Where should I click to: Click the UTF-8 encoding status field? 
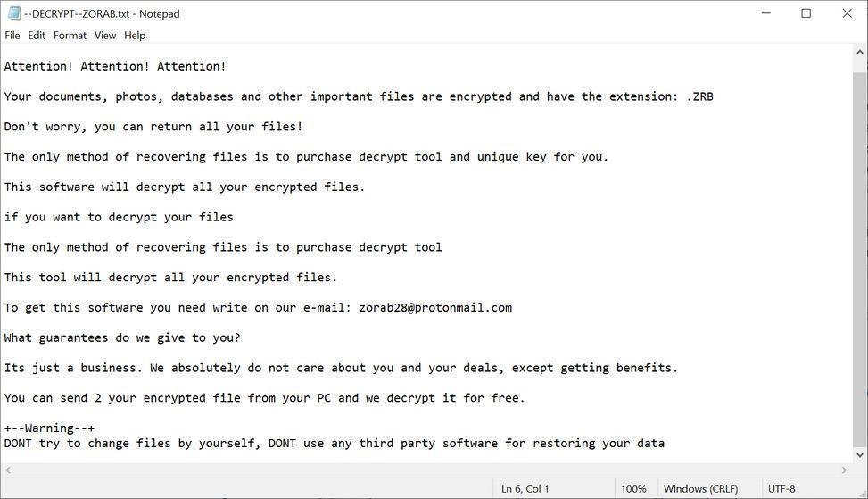coord(781,489)
